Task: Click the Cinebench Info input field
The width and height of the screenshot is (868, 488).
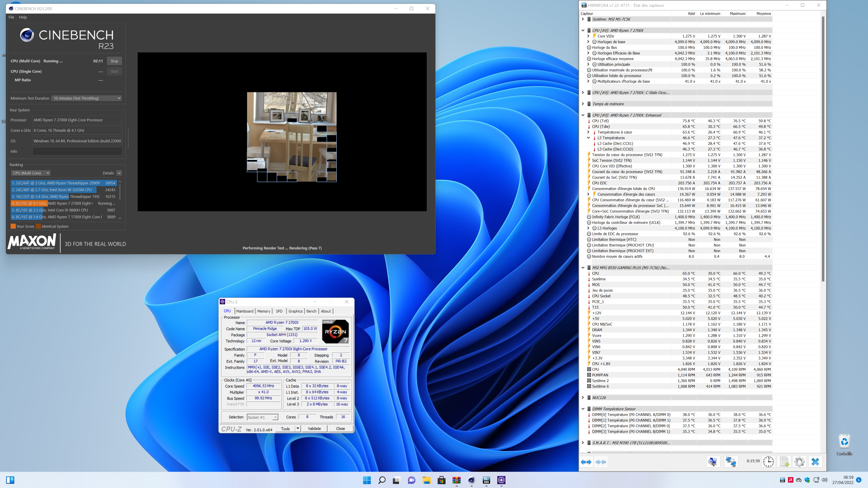Action: pyautogui.click(x=77, y=152)
